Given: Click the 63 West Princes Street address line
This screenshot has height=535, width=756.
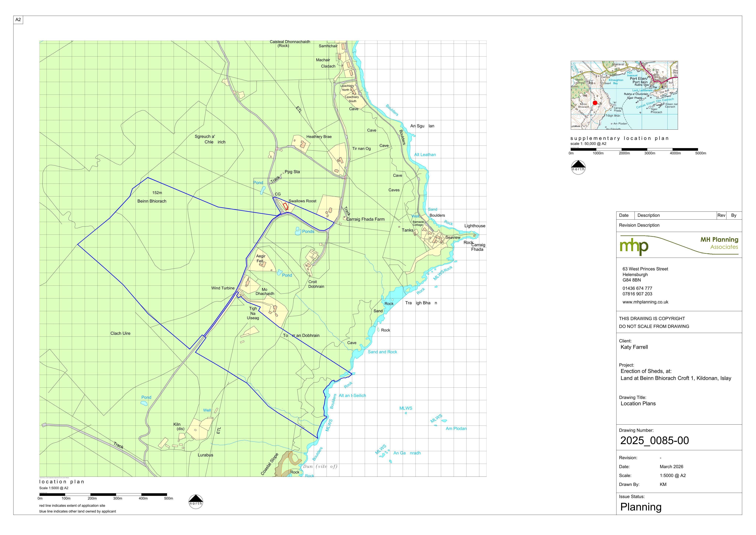Looking at the screenshot, I should click(645, 269).
